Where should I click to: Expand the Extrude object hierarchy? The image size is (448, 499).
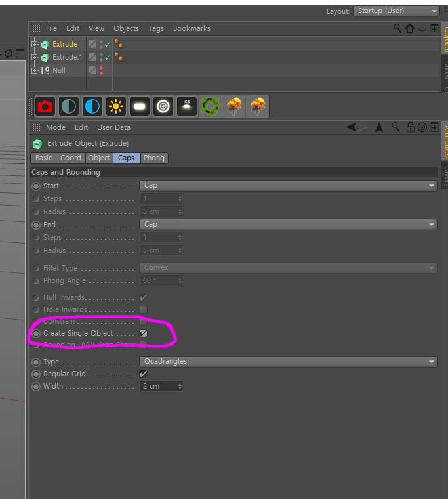[35, 45]
